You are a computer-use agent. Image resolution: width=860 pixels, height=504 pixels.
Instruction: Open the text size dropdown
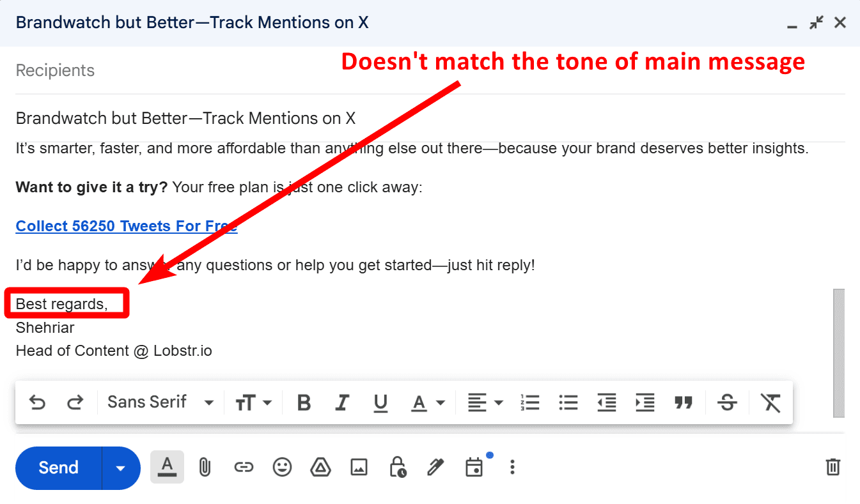[254, 402]
